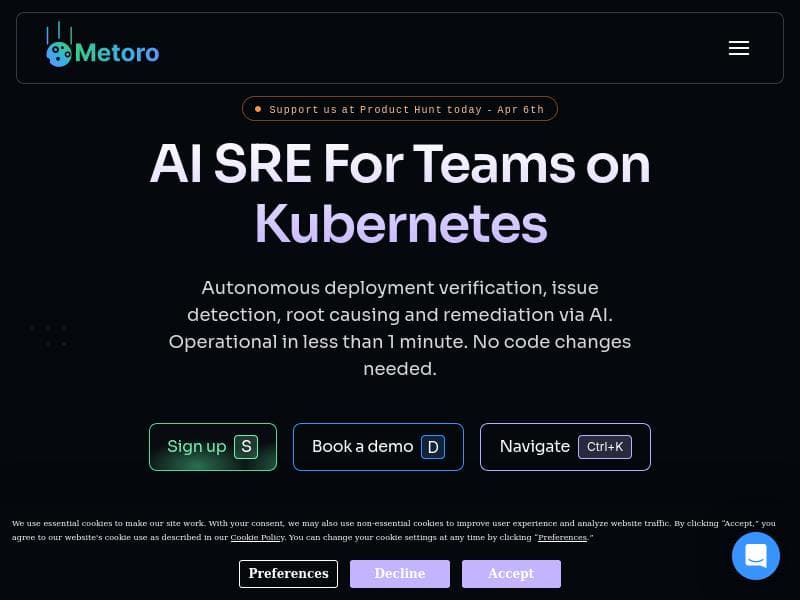
Task: Accept the cookie consent
Action: click(x=511, y=574)
